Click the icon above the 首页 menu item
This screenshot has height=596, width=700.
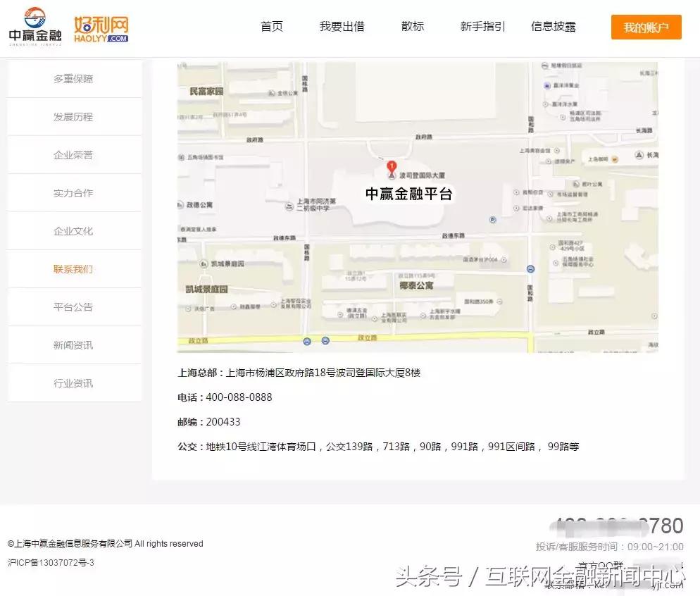(x=271, y=17)
